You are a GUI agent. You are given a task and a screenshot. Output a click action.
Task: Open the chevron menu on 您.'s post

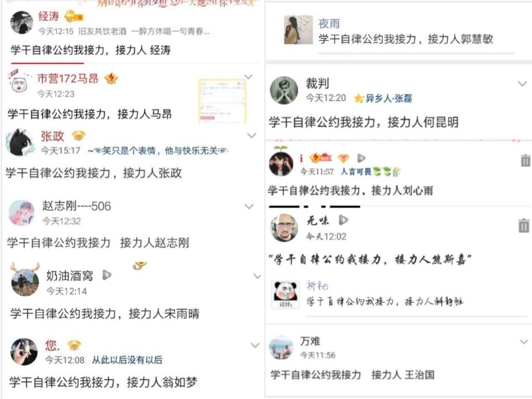(x=255, y=345)
